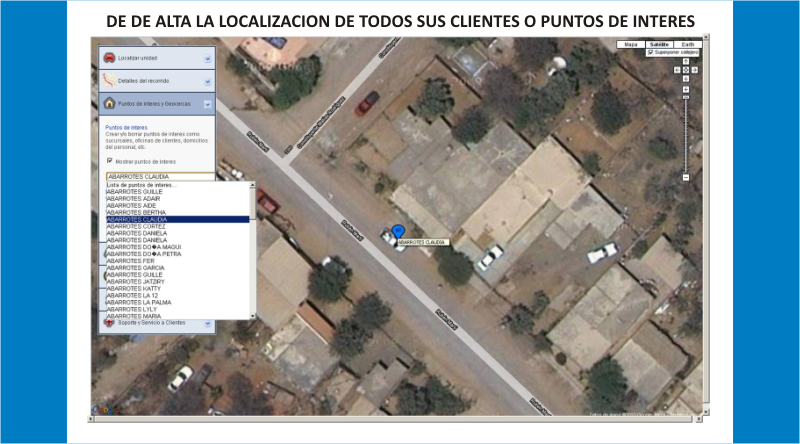This screenshot has height=444, width=800.
Task: Collapse the Puntos de interes y Geocercas panel
Action: pyautogui.click(x=207, y=103)
